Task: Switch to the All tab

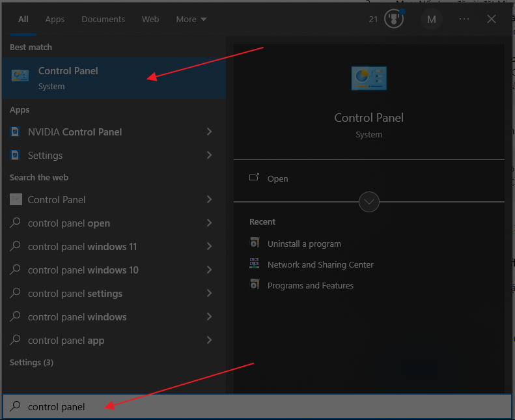Action: 23,19
